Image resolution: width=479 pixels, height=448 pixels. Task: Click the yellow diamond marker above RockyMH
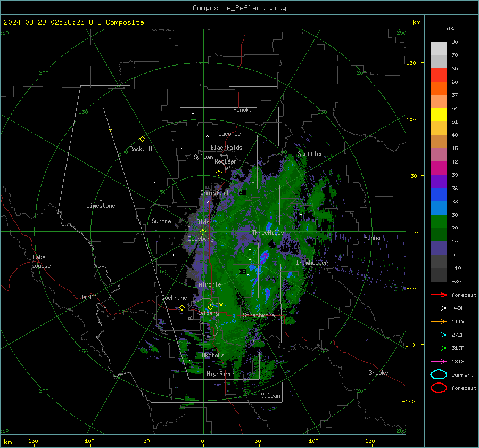142,139
